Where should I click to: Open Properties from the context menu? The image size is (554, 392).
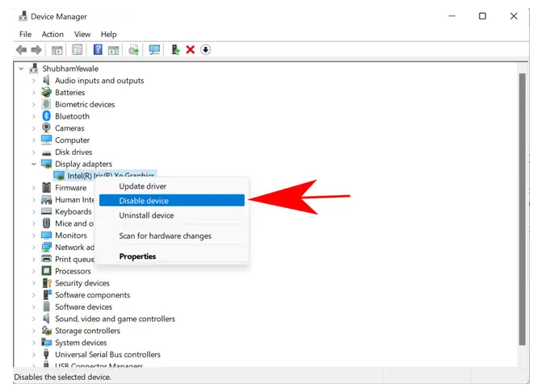tap(172, 256)
